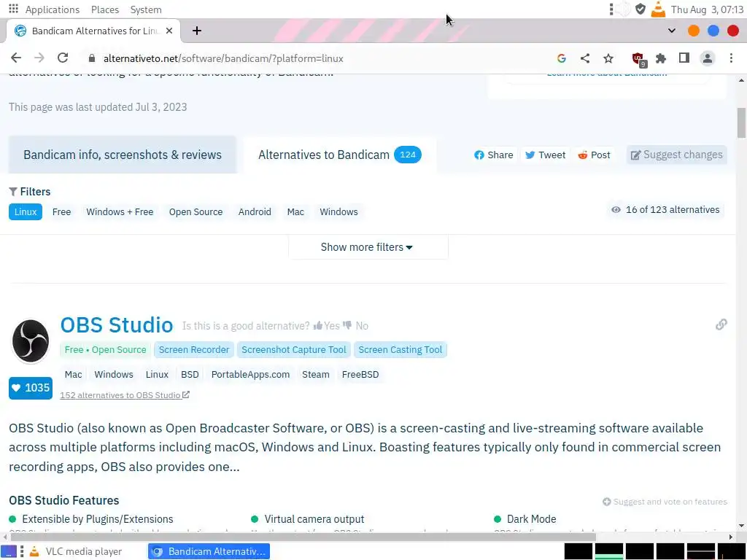The image size is (747, 560).
Task: Click the shield icon in system tray
Action: click(x=640, y=9)
